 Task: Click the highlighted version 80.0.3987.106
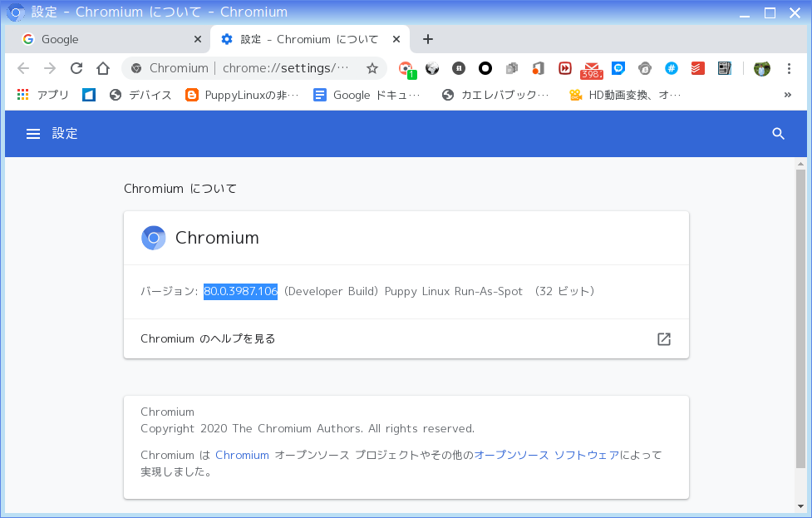tap(241, 291)
